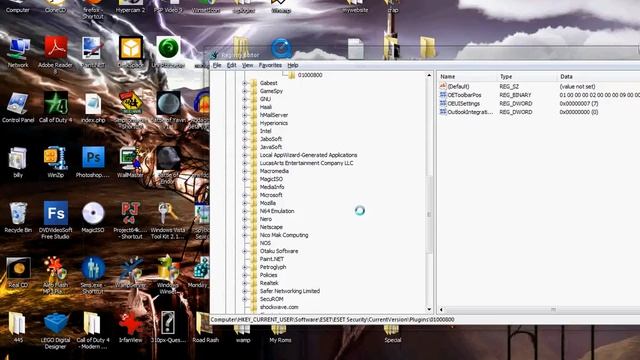Viewport: 640px width, 360px height.
Task: Select the Otaku Software registry key
Action: (x=279, y=251)
